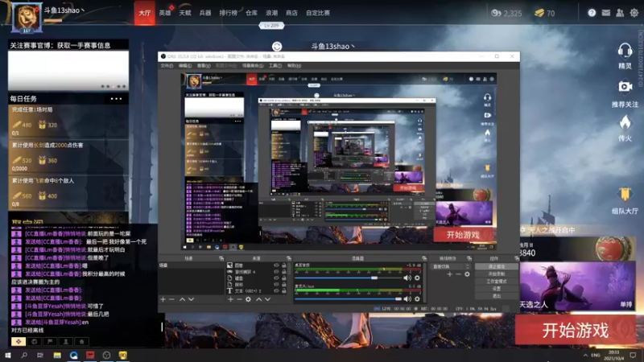644x362 pixels.
Task: Click the refresh icon beside 斗鱼13shao
Action: [277, 47]
